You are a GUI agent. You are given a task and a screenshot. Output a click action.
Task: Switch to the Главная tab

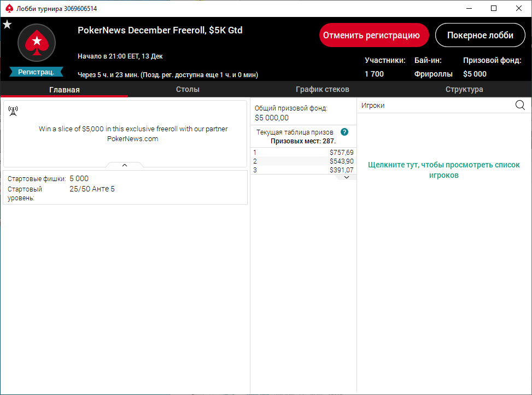click(65, 90)
